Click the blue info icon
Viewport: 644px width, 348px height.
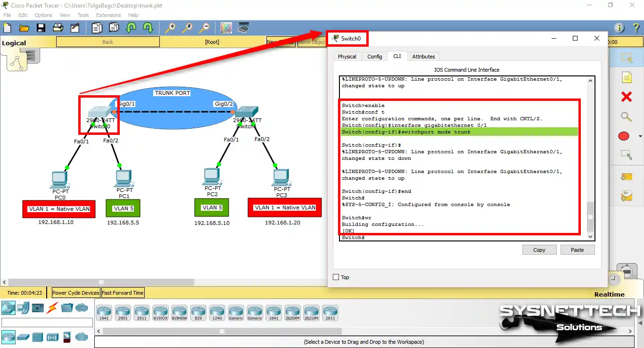point(619,28)
